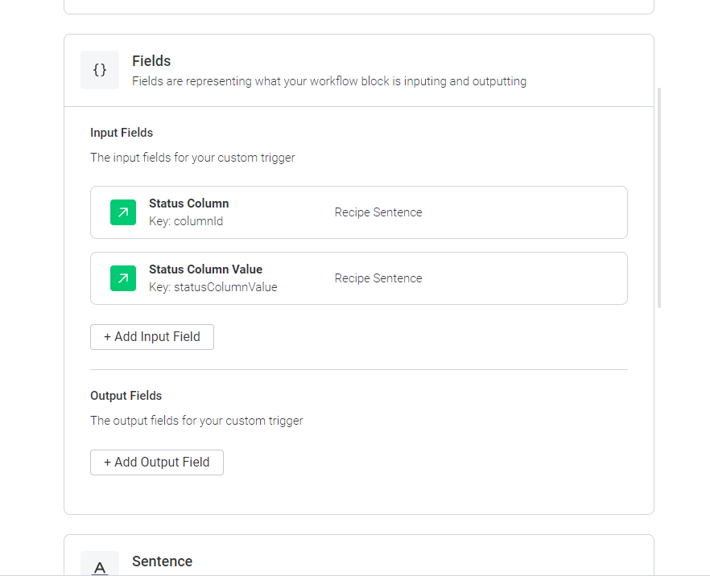The height and width of the screenshot is (588, 710).
Task: Click the Fields curly braces icon
Action: tap(100, 70)
